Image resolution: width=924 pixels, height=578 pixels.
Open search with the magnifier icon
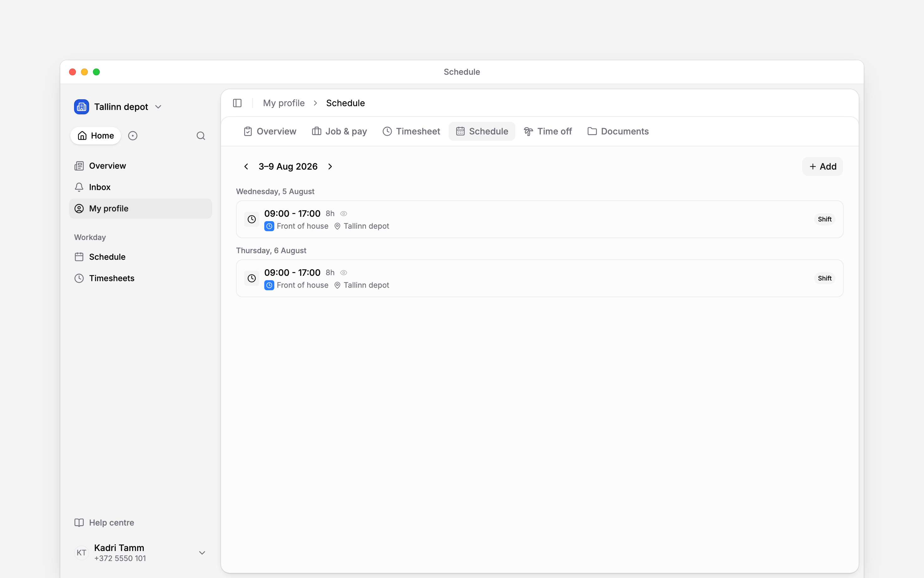pos(201,136)
